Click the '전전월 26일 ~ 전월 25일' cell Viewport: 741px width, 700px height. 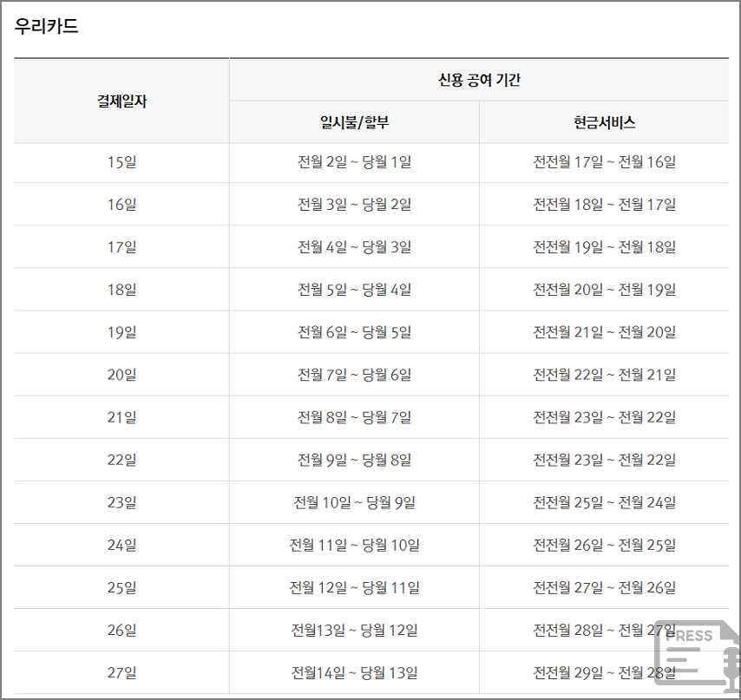pos(605,545)
